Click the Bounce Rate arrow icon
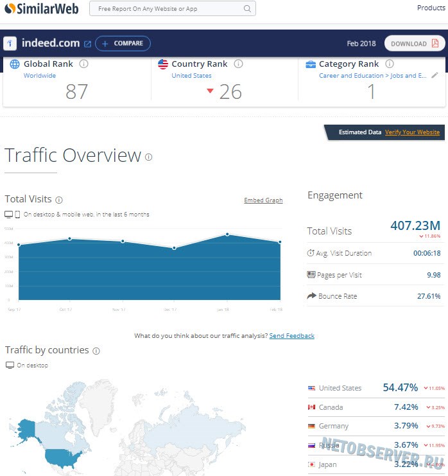This screenshot has height=476, width=448. pos(311,295)
